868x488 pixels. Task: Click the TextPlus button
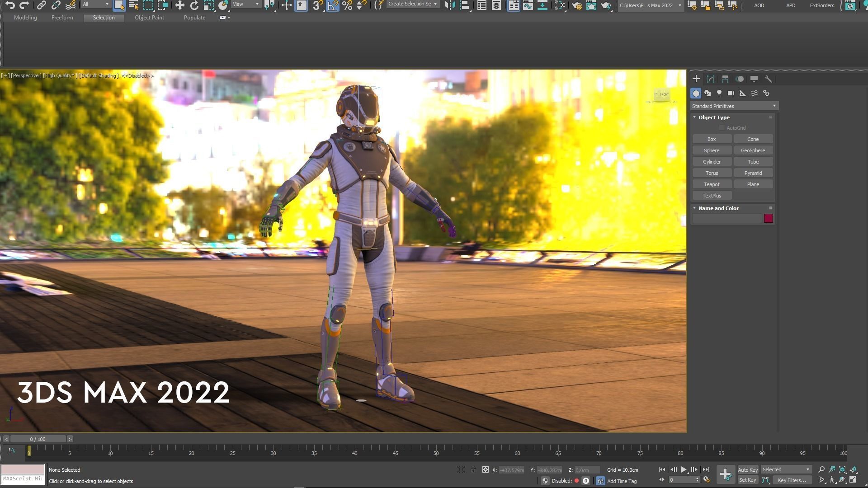(x=712, y=196)
